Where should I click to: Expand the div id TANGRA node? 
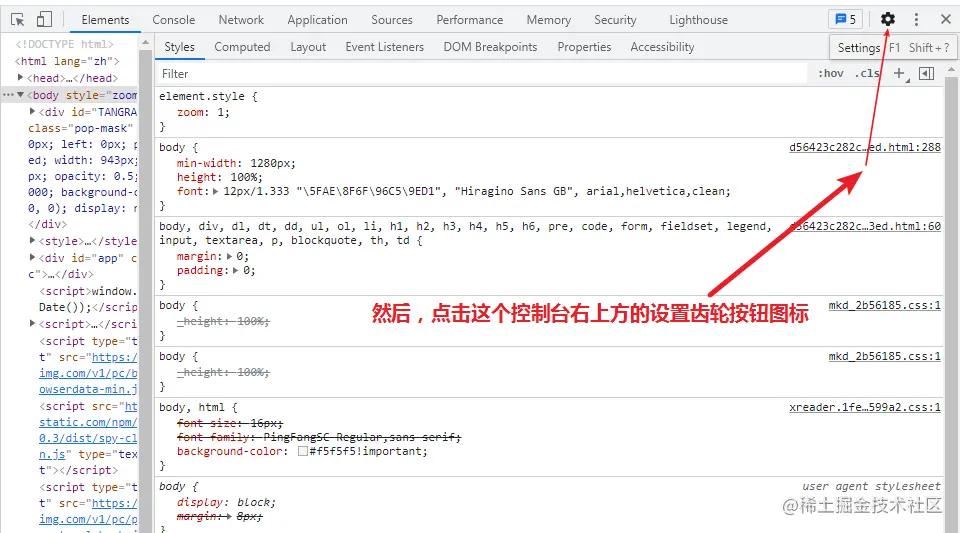32,111
